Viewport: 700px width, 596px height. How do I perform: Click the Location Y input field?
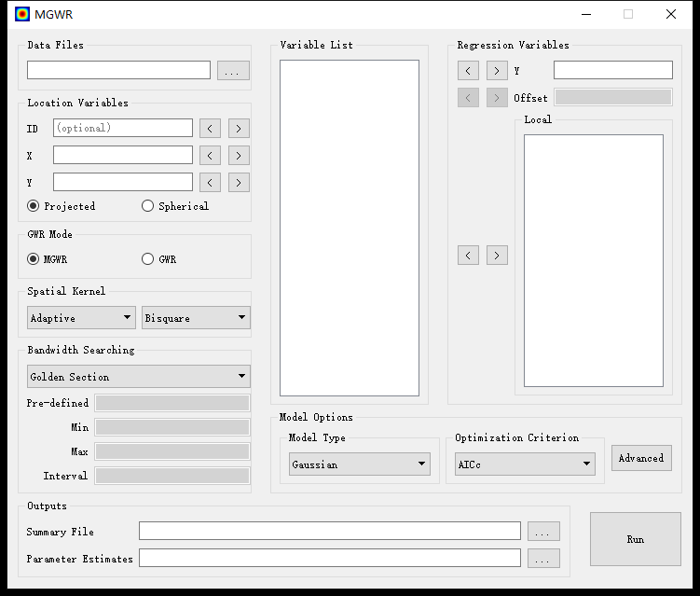click(123, 182)
